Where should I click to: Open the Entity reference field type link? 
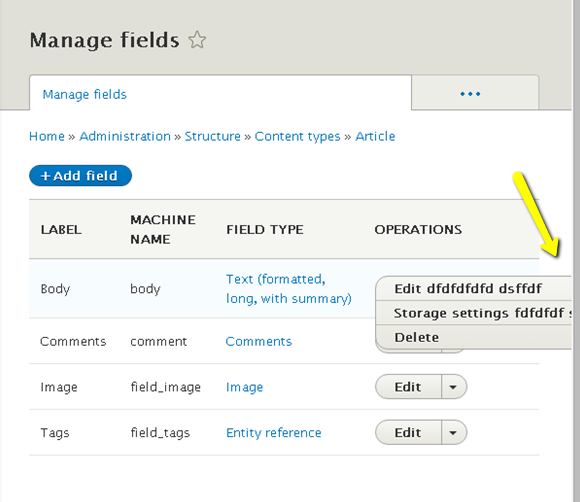tap(274, 432)
